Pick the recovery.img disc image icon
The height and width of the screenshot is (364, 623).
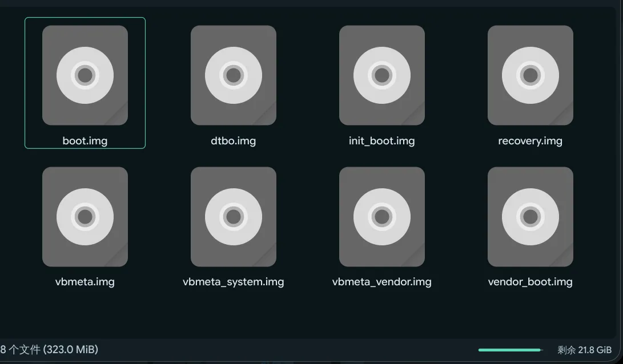click(x=530, y=75)
